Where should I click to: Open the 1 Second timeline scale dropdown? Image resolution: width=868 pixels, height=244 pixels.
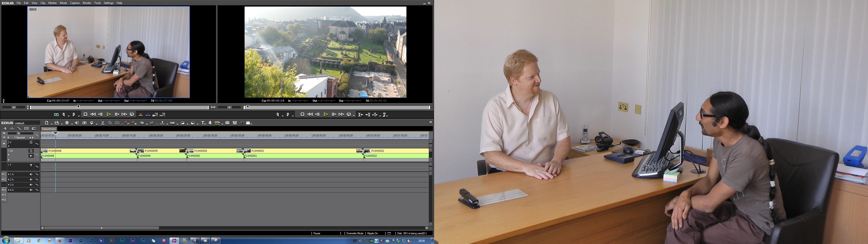point(31,138)
